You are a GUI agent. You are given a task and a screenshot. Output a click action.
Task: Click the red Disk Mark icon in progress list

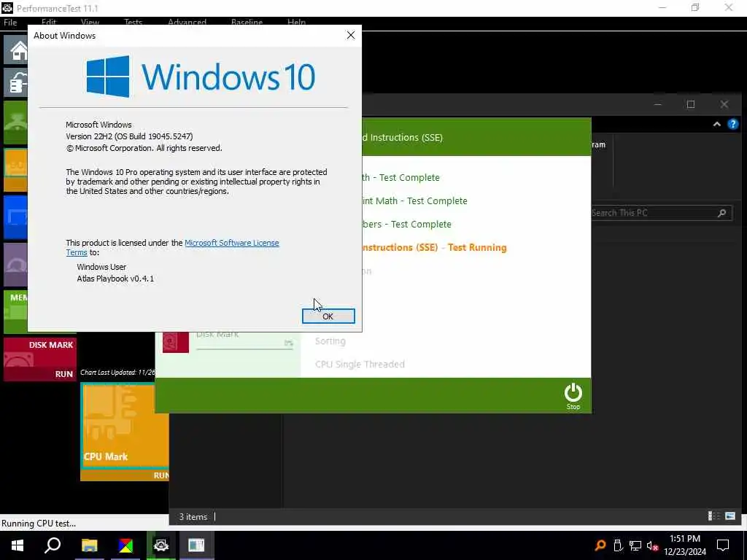pyautogui.click(x=175, y=343)
